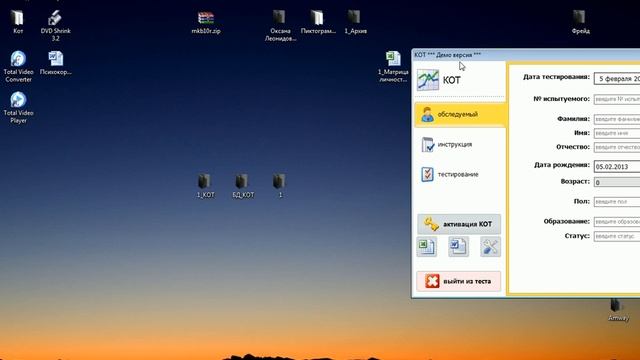Open the mkb10r.zip archive

(206, 22)
